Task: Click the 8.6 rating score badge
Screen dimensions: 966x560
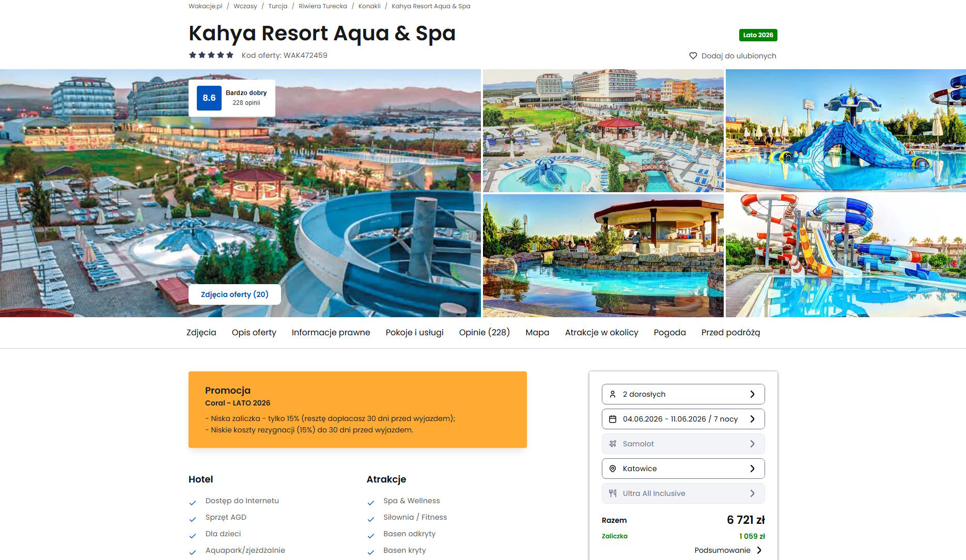Action: (x=209, y=98)
